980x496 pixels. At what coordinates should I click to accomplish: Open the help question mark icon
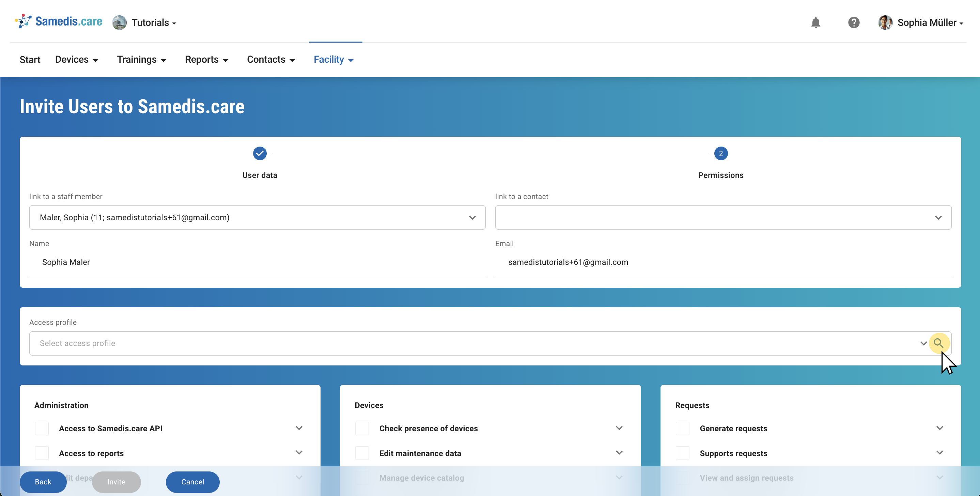click(x=853, y=22)
